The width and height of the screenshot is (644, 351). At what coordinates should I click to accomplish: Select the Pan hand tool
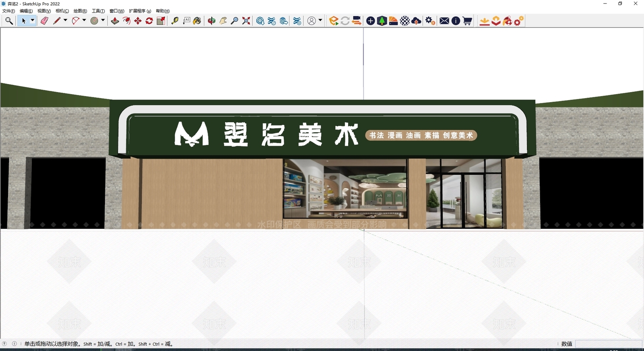pyautogui.click(x=223, y=21)
